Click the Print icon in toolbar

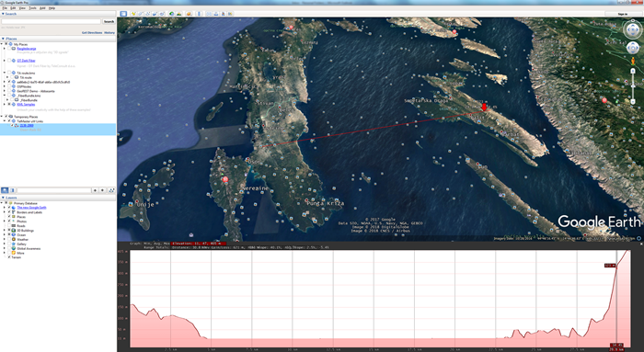click(x=216, y=14)
